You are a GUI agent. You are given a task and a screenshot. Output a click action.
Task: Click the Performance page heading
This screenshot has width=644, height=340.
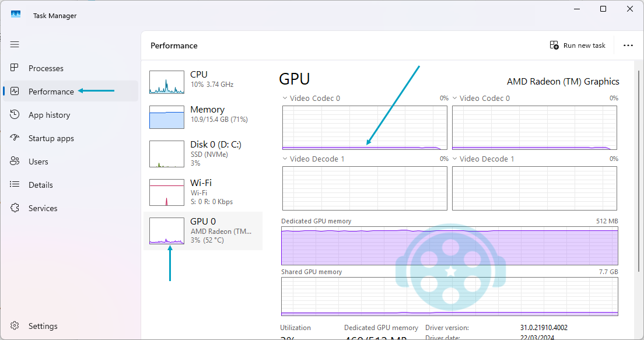(x=174, y=45)
